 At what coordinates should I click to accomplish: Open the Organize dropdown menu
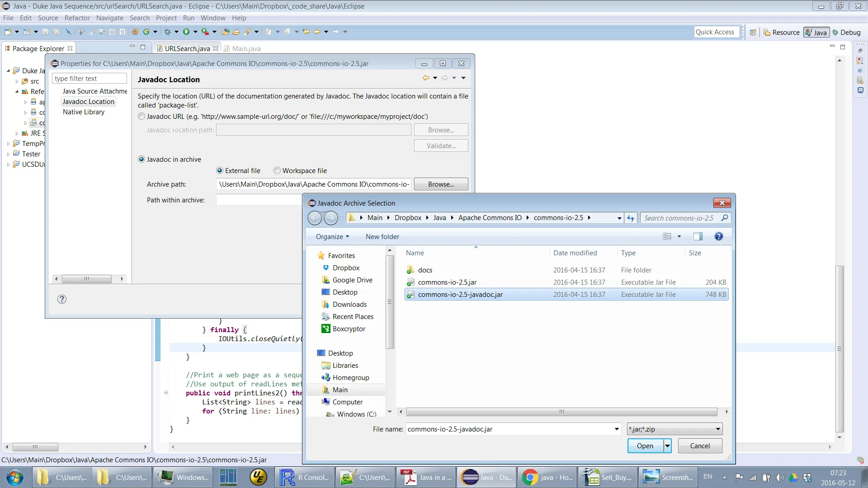tap(332, 236)
